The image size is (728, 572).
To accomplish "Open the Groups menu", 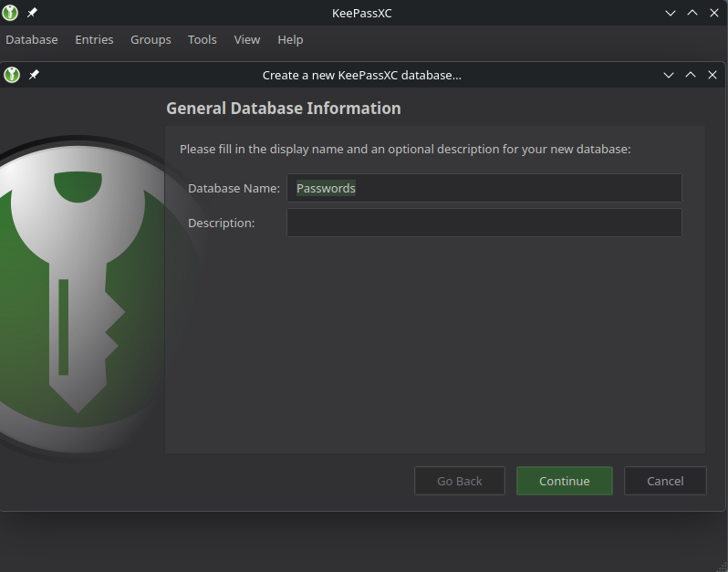I will [x=151, y=40].
